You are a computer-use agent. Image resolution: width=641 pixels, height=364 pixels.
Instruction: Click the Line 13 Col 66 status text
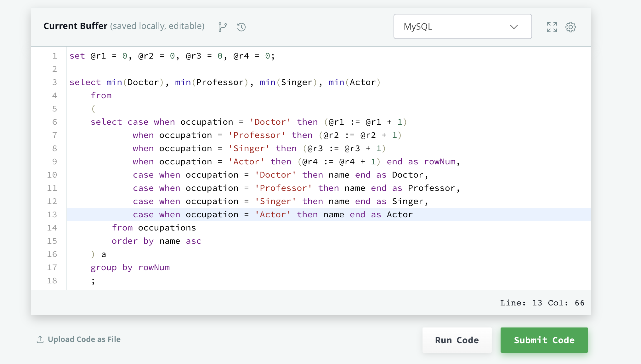pyautogui.click(x=542, y=303)
